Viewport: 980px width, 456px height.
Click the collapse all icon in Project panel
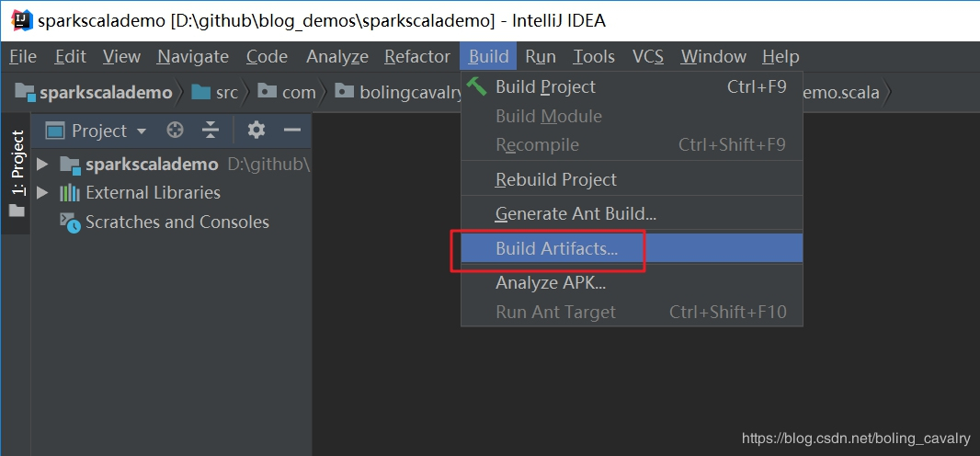pos(211,131)
